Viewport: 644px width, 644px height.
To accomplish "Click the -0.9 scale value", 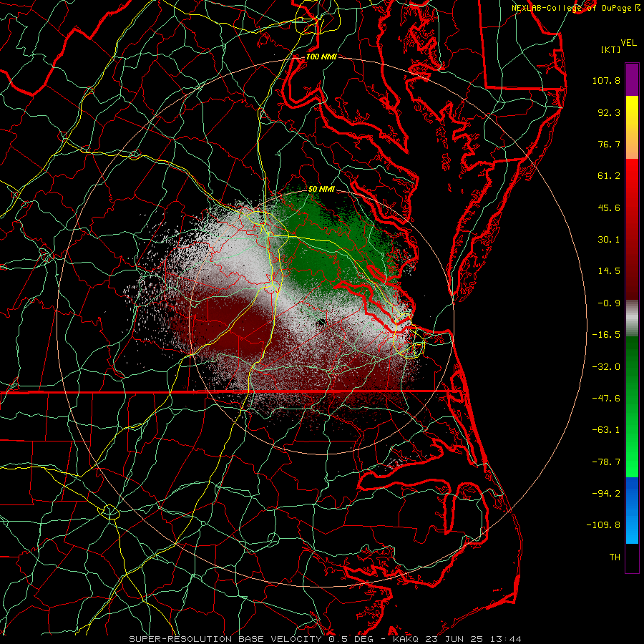I will point(609,303).
